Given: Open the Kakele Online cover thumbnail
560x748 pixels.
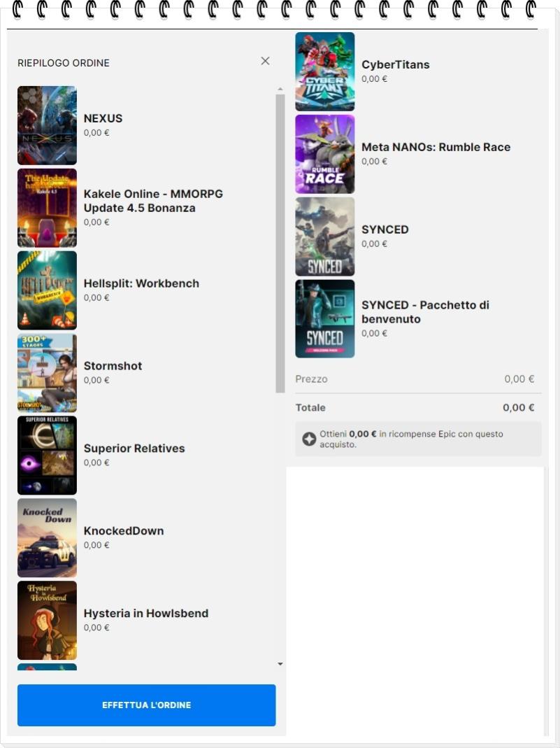Looking at the screenshot, I should click(x=47, y=208).
